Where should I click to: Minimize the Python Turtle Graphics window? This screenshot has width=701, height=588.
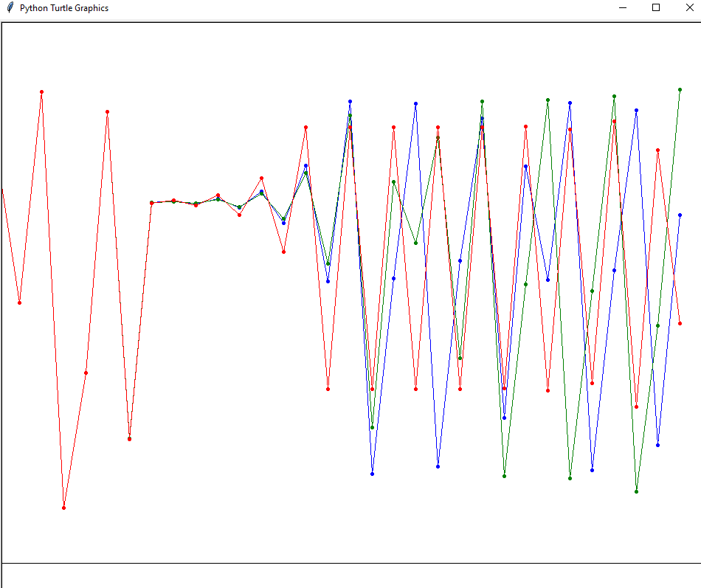click(x=623, y=8)
